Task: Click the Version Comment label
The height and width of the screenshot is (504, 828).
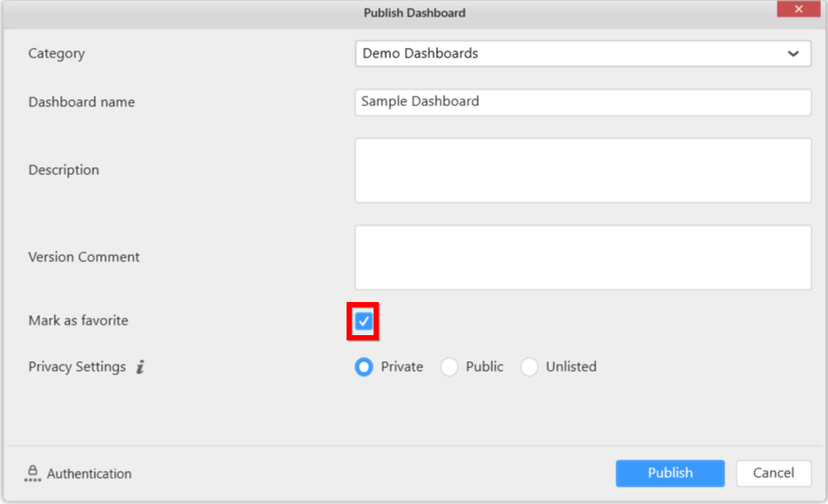Action: tap(84, 258)
